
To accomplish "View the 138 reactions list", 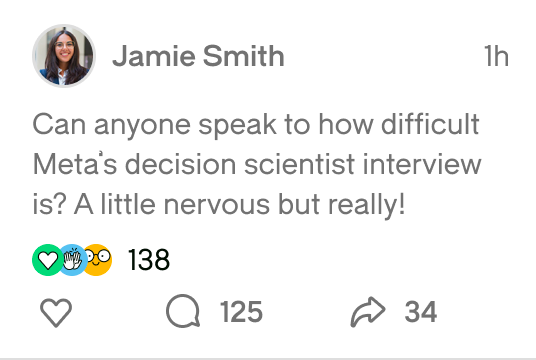I will 149,260.
